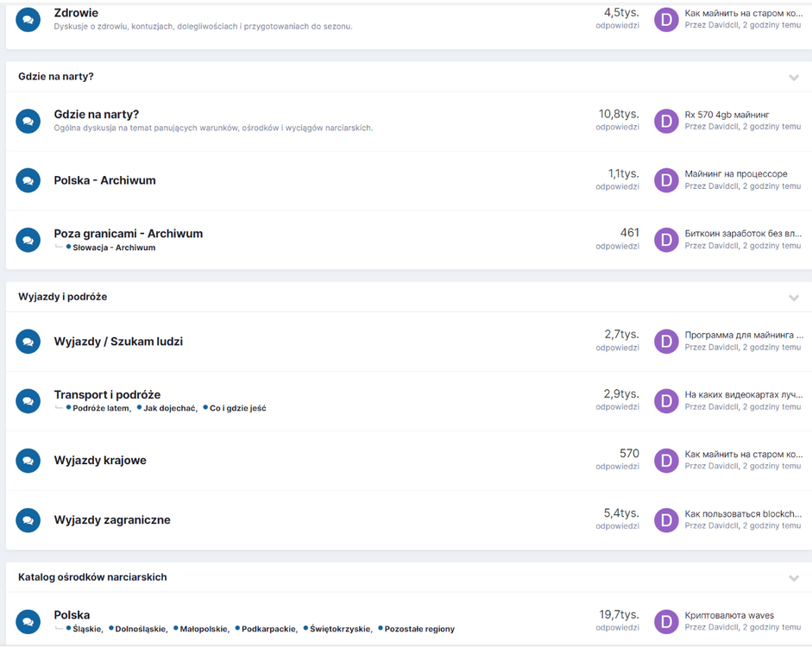Collapse the Gdzie na narty? category section
812x647 pixels.
pos(794,78)
